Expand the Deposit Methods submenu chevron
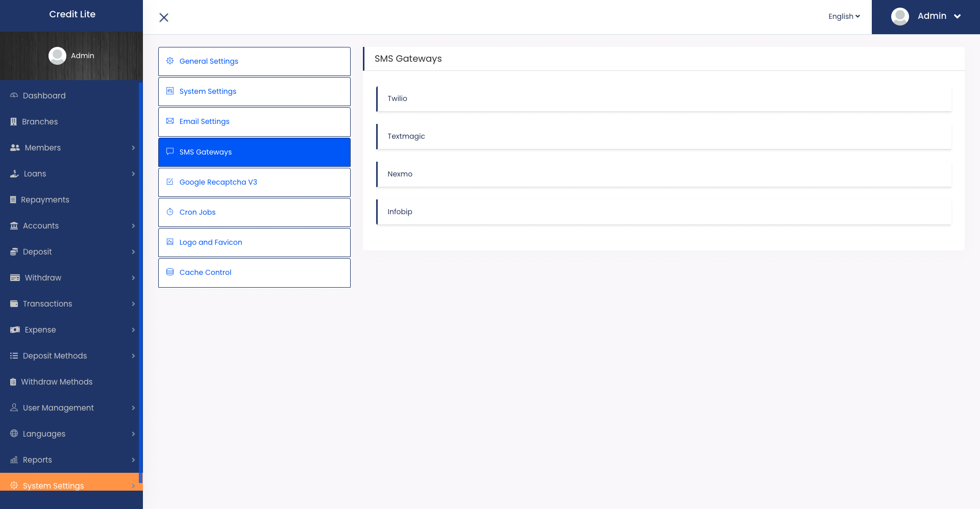 133,355
